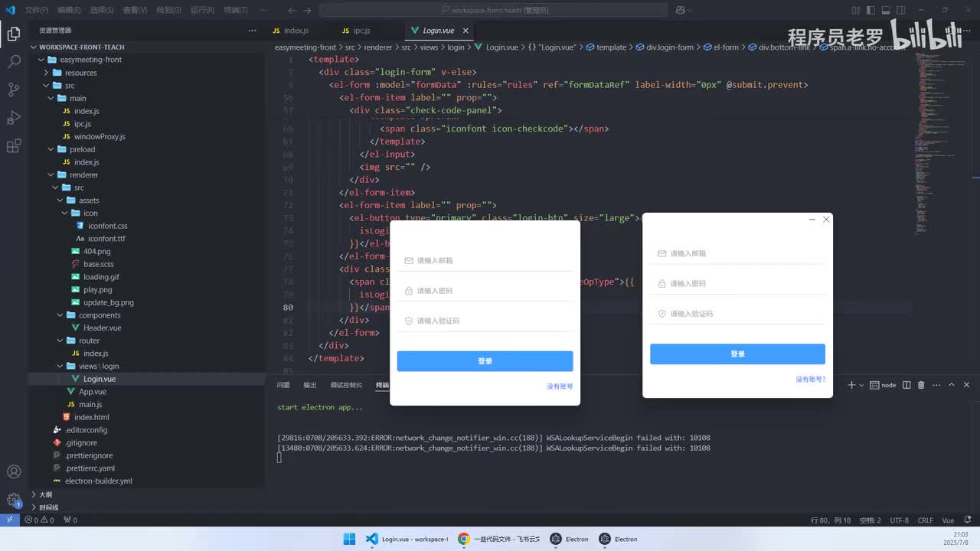This screenshot has width=980, height=551.
Task: Switch to the 调试控制台 panel tab
Action: (346, 385)
